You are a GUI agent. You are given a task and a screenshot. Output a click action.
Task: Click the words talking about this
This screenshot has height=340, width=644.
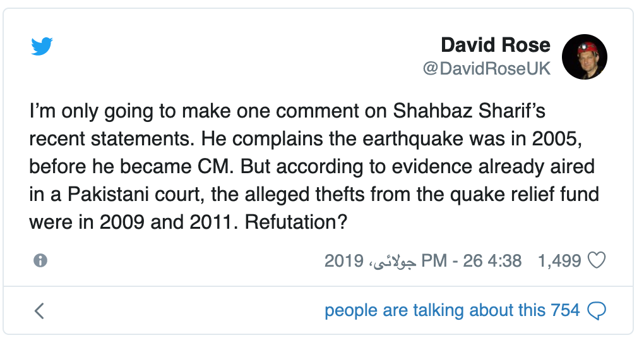tap(479, 310)
